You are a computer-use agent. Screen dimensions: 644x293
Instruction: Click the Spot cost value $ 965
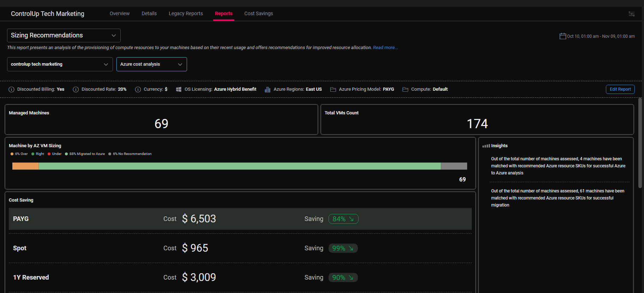click(x=195, y=248)
